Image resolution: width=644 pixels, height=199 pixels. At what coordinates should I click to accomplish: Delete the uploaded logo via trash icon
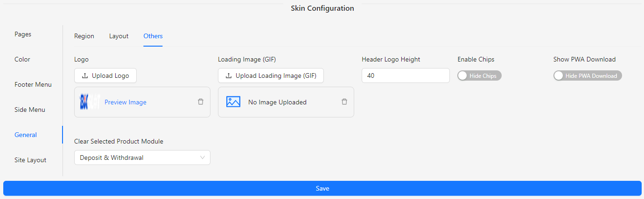pos(201,102)
